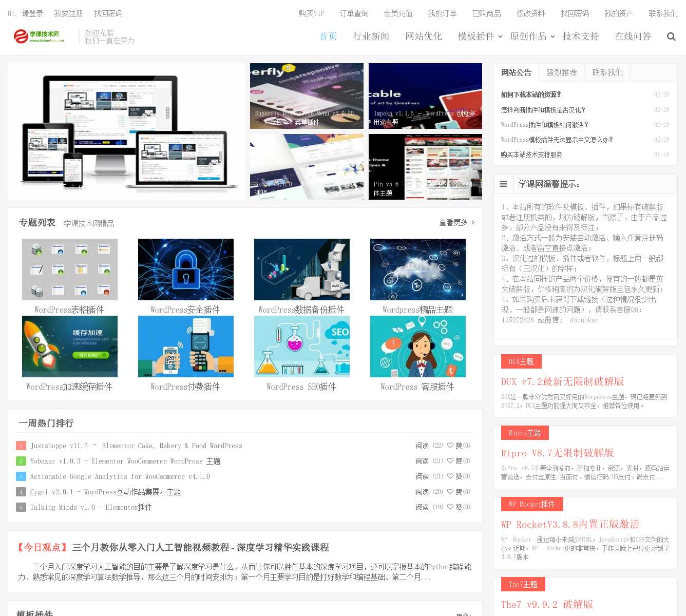
Task: Open the Impeka v1.1.5 theme thumbnail
Action: click(425, 96)
